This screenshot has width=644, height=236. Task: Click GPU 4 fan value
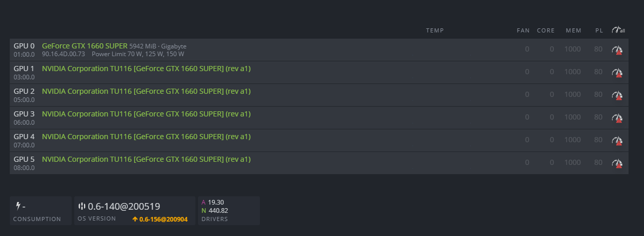tap(527, 140)
